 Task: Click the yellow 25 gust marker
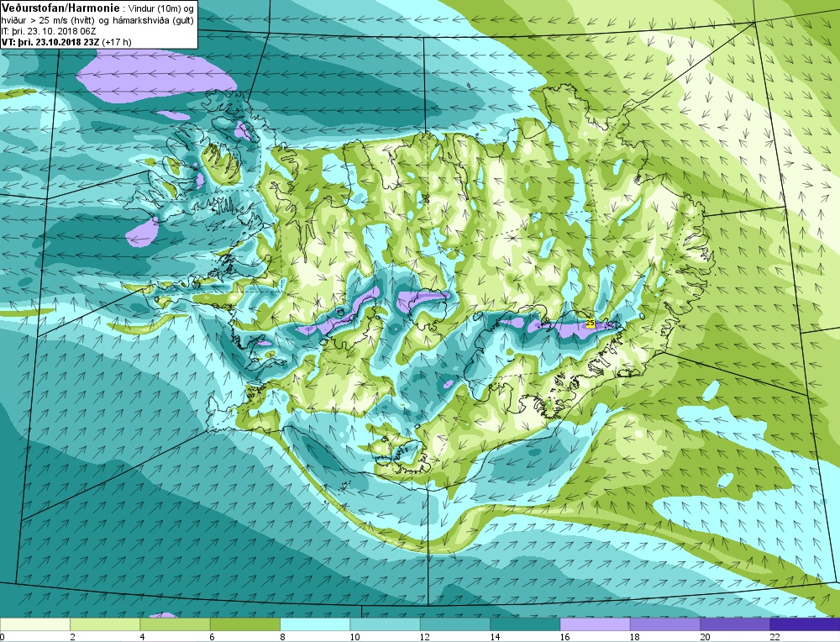591,324
